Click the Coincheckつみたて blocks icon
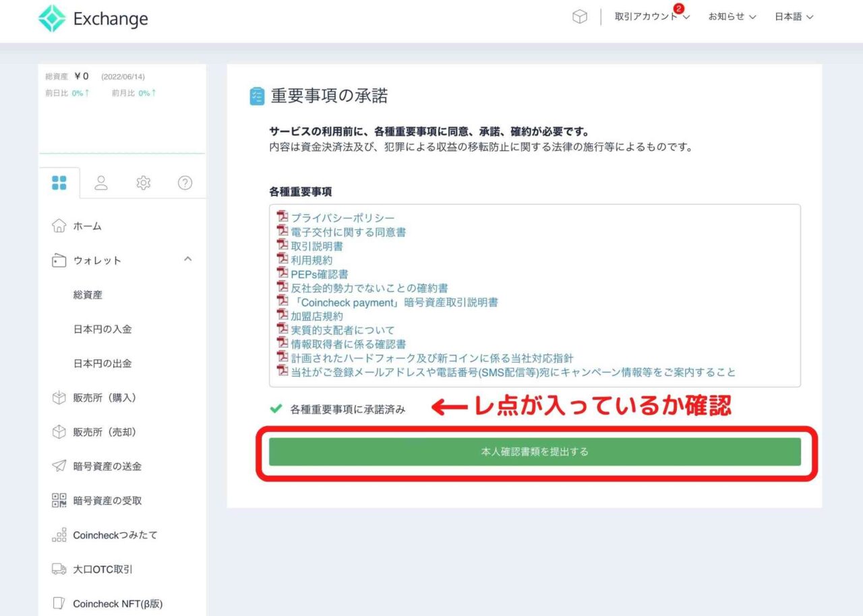Image resolution: width=863 pixels, height=616 pixels. [59, 535]
